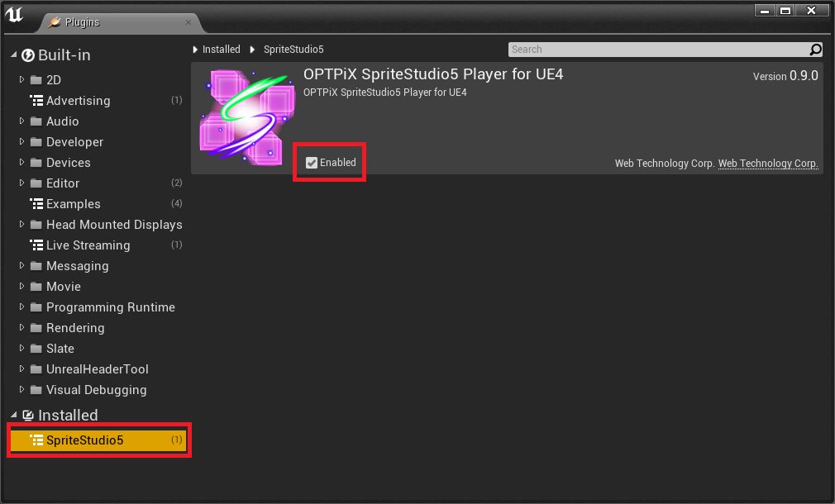This screenshot has height=504, width=835.
Task: Click the Messaging folder icon
Action: pyautogui.click(x=36, y=265)
